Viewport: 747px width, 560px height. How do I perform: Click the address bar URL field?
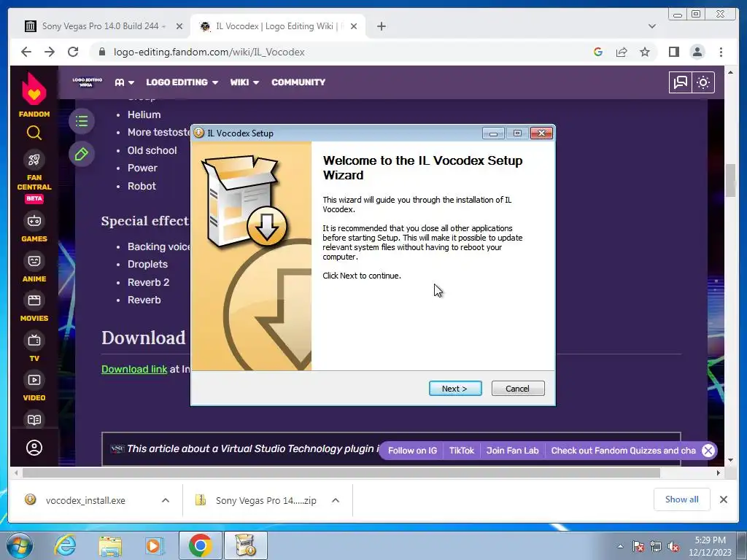[209, 52]
